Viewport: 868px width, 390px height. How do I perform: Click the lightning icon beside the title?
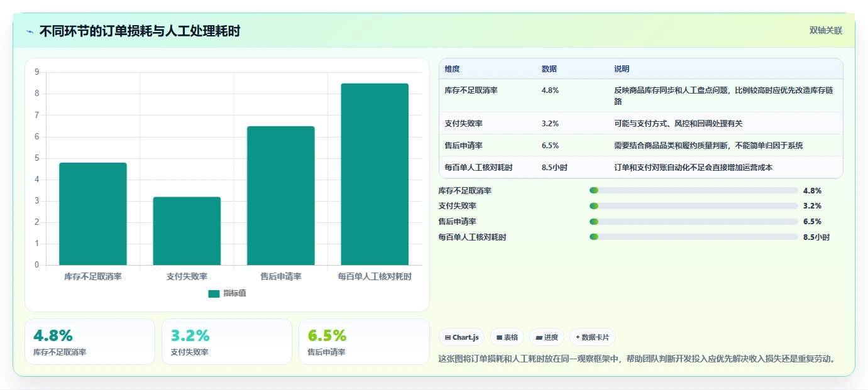point(30,31)
